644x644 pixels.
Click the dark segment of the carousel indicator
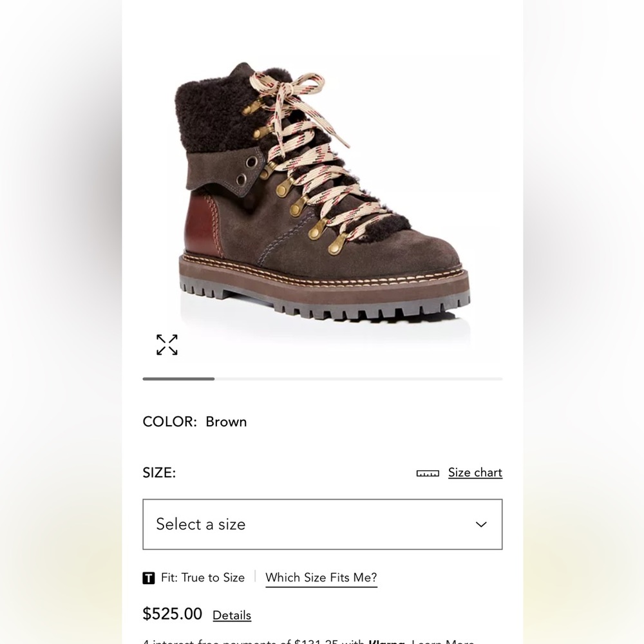178,379
